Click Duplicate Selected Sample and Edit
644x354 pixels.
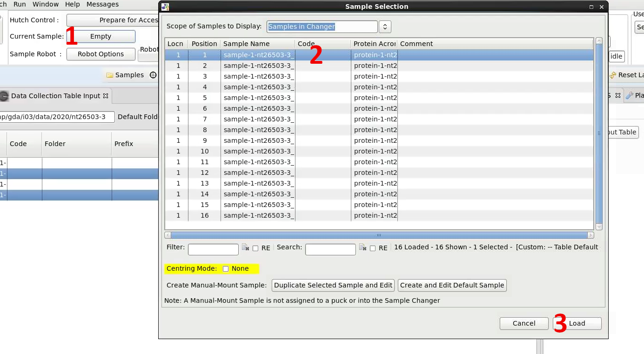tap(333, 285)
